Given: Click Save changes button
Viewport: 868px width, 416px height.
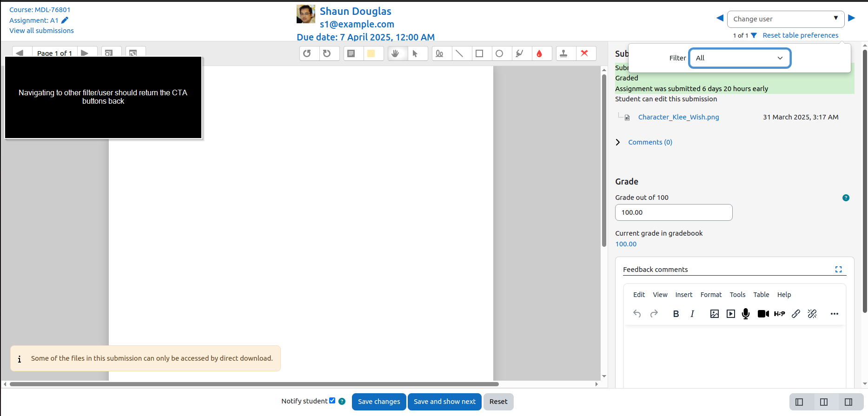Looking at the screenshot, I should tap(379, 402).
